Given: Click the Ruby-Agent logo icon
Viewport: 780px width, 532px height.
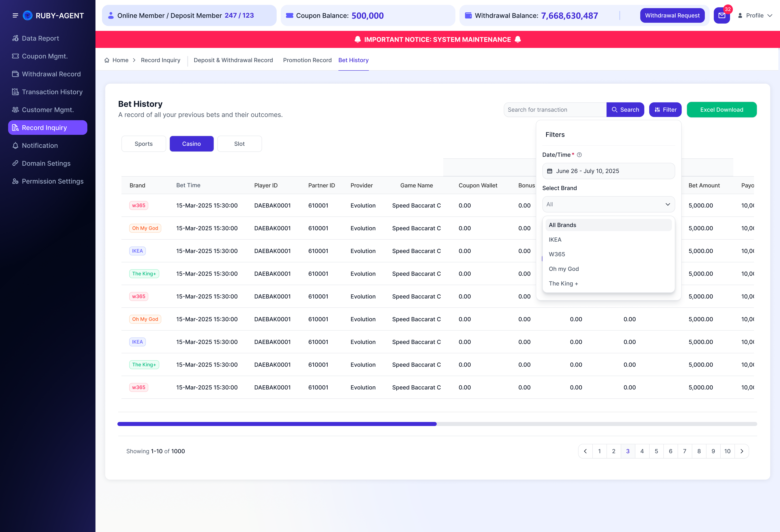Looking at the screenshot, I should pyautogui.click(x=27, y=15).
